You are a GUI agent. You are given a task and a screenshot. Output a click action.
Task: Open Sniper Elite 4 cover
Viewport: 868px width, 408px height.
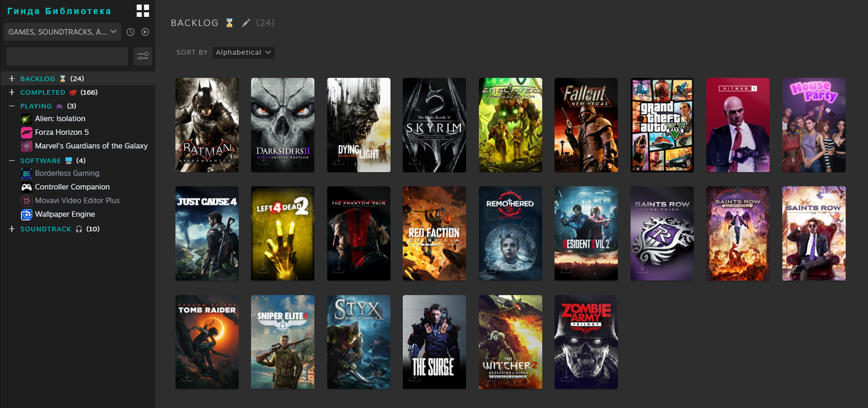(x=283, y=342)
